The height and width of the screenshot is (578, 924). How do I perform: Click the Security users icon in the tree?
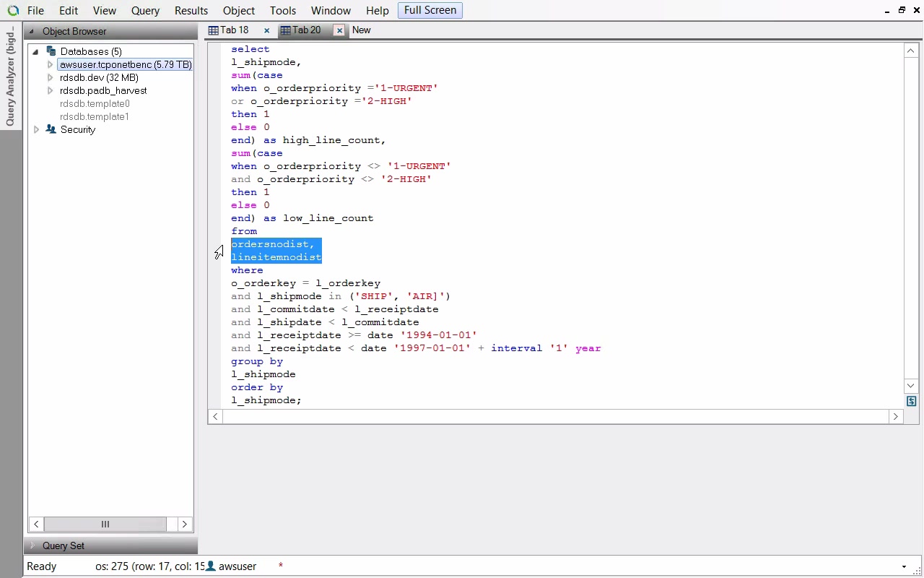[51, 129]
